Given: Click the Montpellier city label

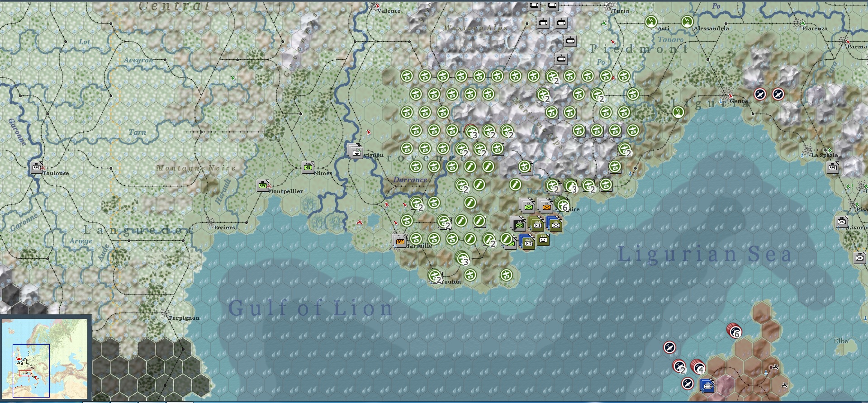Looking at the screenshot, I should coord(285,191).
